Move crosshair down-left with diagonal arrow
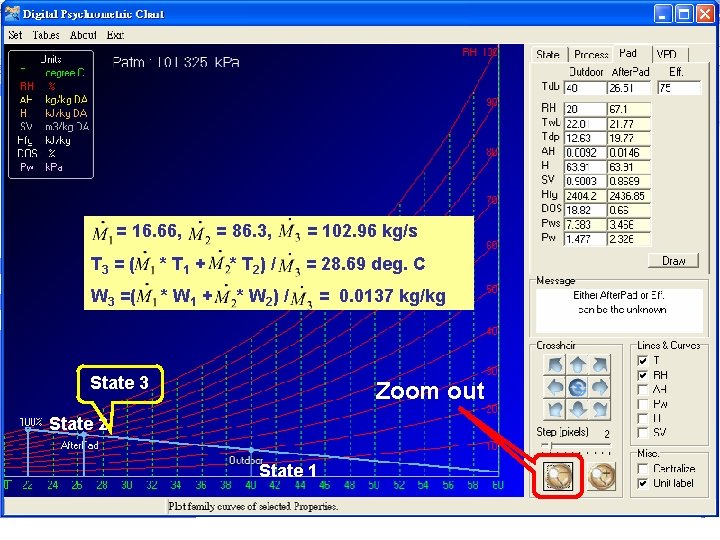 (555, 409)
